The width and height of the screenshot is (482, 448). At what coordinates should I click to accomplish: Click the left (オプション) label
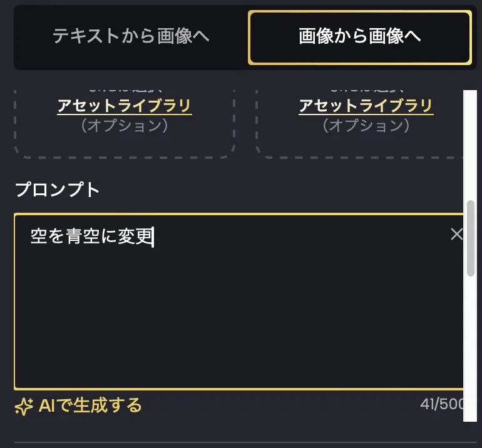(x=125, y=126)
